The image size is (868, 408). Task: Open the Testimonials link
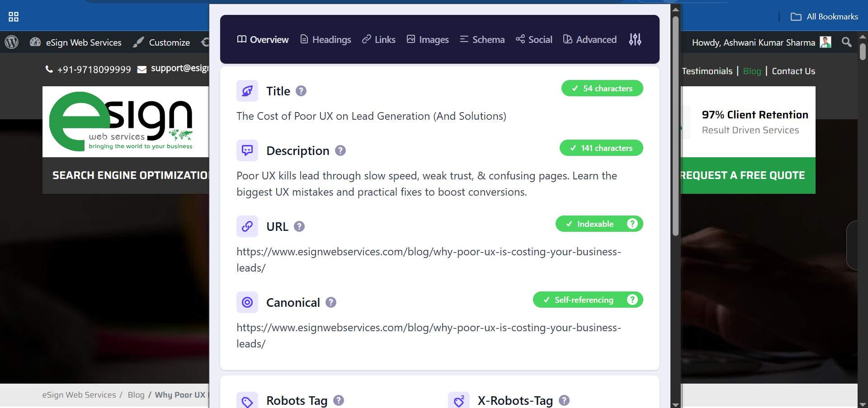click(707, 71)
